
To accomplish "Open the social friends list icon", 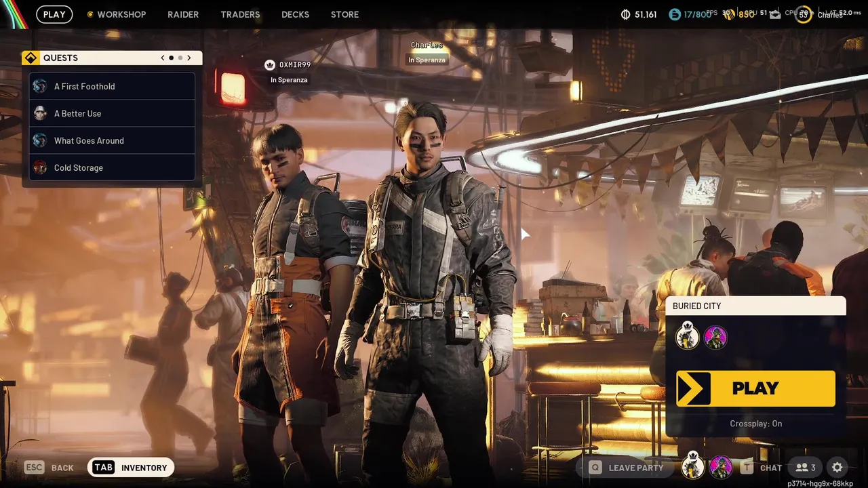I will (x=806, y=468).
